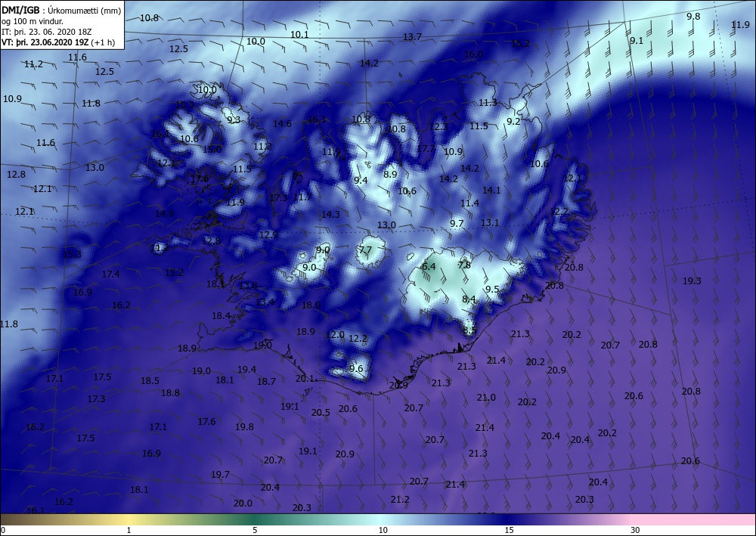
Task: Click the map value 19.3
Action: pyautogui.click(x=692, y=281)
